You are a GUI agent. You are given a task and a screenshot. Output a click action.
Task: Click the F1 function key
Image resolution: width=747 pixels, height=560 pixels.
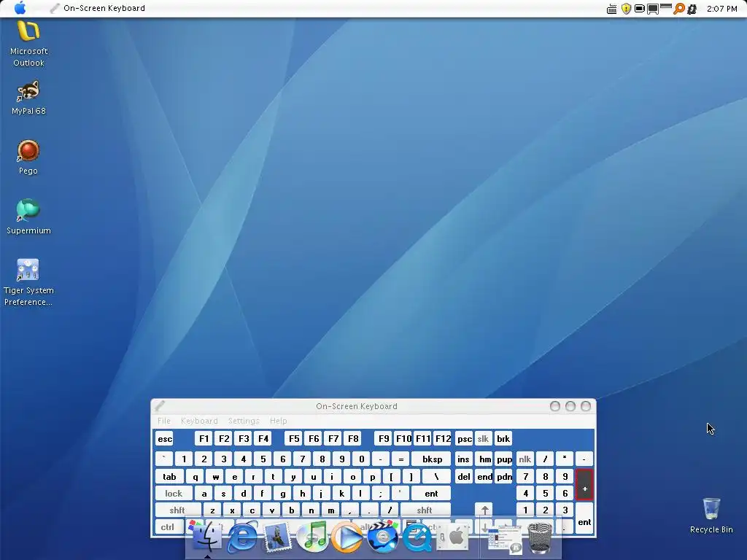tap(204, 438)
